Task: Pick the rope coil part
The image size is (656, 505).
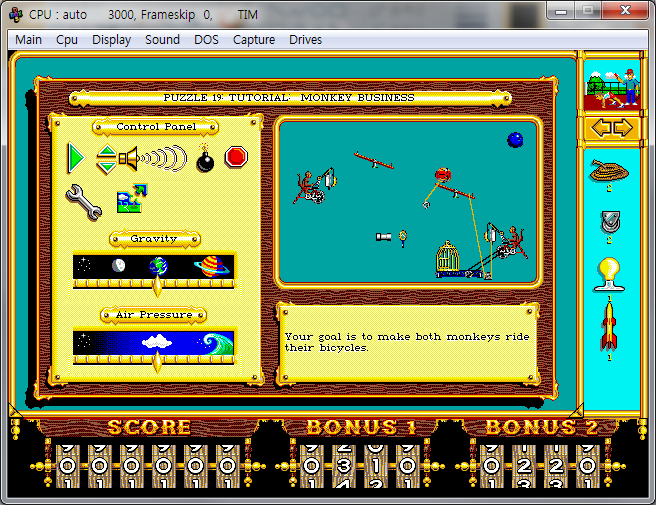Action: 609,171
